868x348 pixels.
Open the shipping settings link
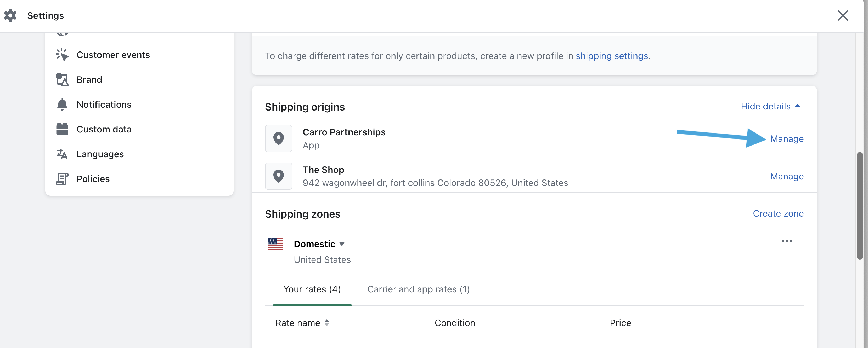[x=612, y=56]
